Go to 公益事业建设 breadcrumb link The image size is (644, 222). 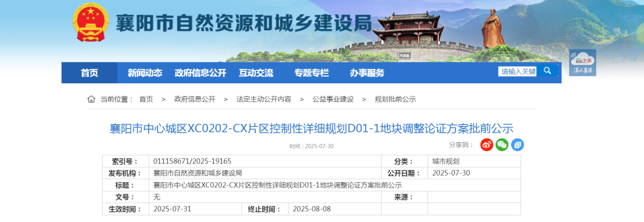pos(333,99)
